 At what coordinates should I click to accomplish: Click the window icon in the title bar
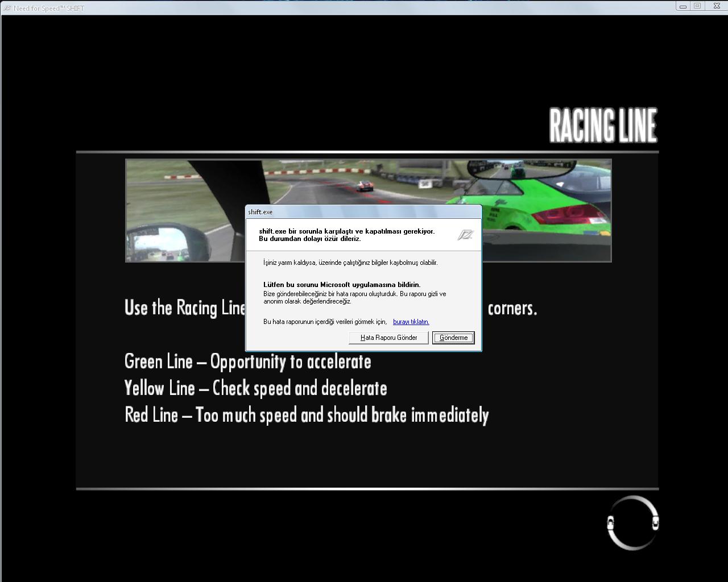click(7, 8)
